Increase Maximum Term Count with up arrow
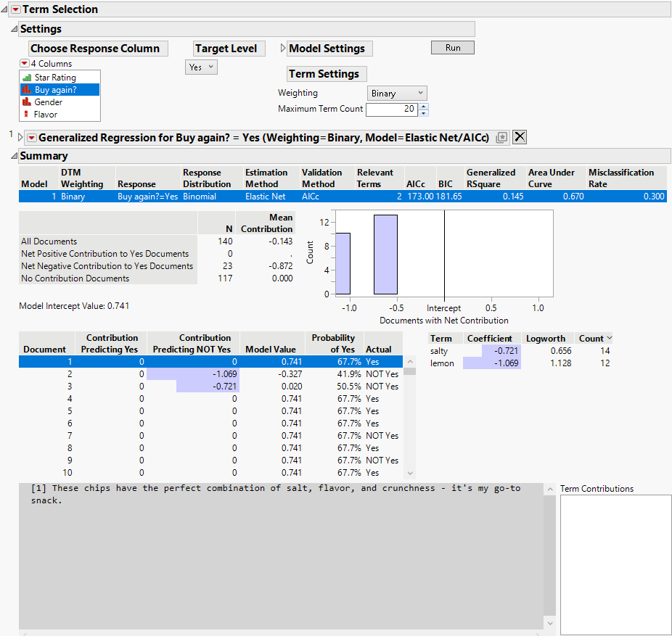The height and width of the screenshot is (636, 672). pos(424,106)
